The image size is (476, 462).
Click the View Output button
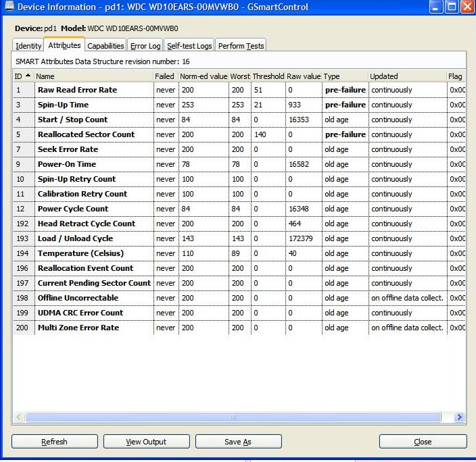146,442
